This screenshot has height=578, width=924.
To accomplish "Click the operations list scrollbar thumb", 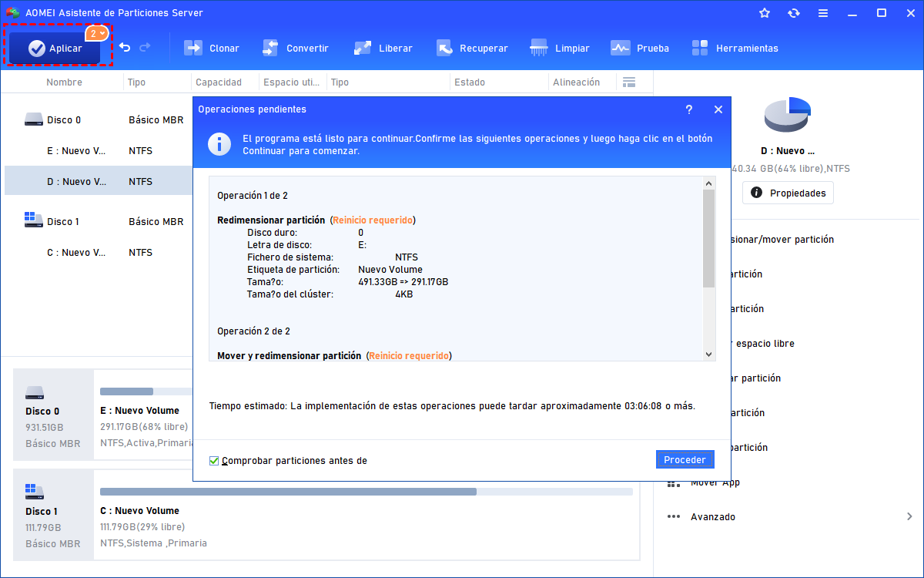I will coord(709,239).
